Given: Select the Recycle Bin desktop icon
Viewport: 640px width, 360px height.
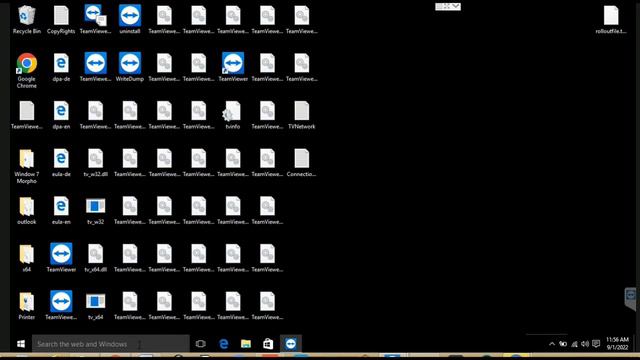Looking at the screenshot, I should pyautogui.click(x=27, y=19).
